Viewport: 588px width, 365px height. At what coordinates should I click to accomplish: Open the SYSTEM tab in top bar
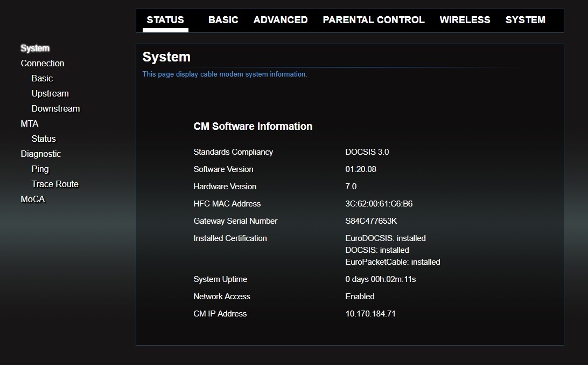[525, 20]
